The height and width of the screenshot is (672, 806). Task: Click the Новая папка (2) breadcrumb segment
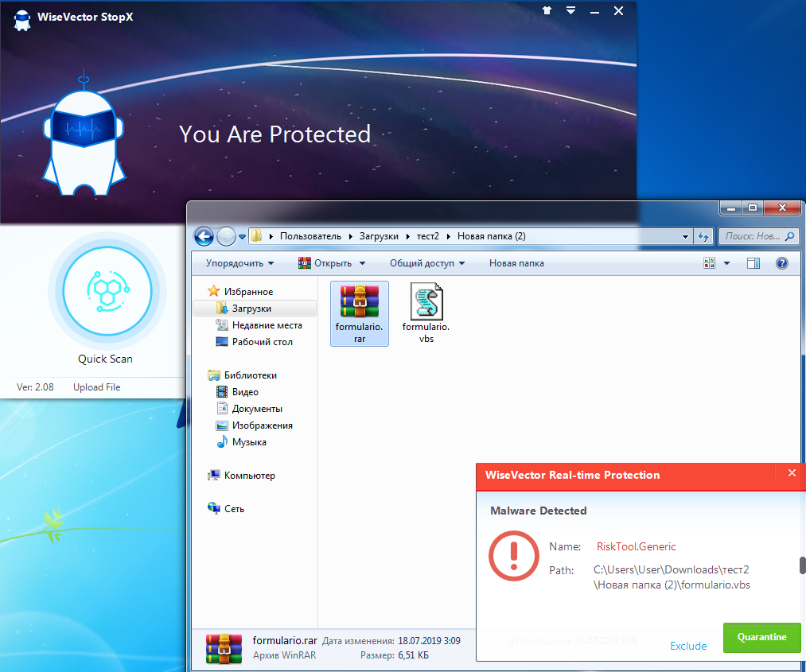[x=492, y=236]
